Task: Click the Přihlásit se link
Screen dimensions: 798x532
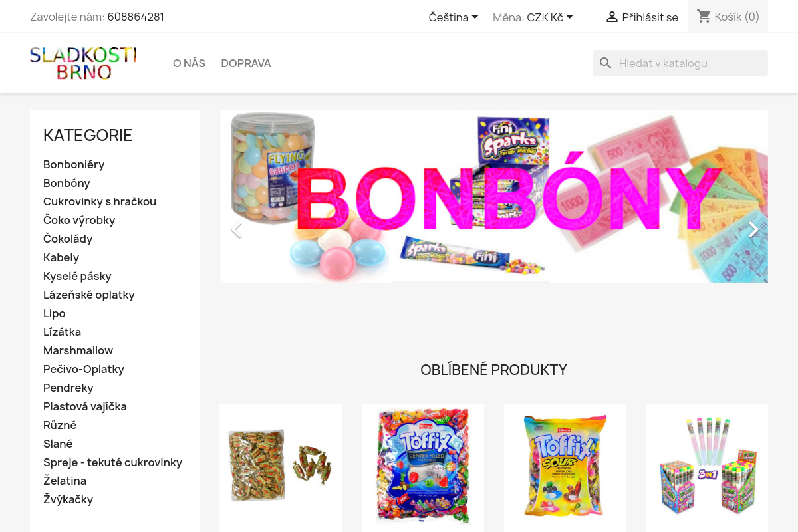Action: (x=650, y=17)
